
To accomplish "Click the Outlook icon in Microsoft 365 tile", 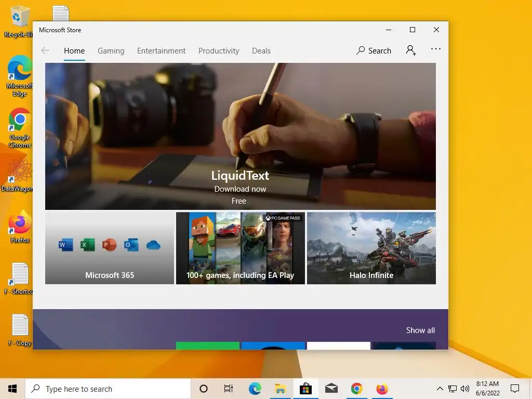I will 131,245.
